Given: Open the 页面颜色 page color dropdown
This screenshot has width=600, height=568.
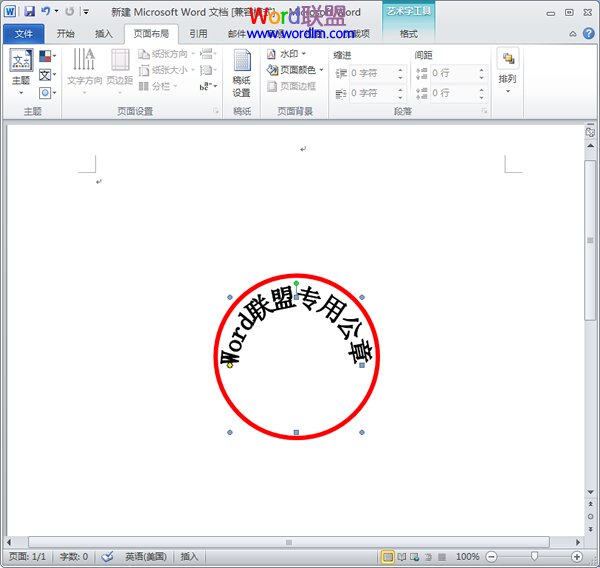Looking at the screenshot, I should 295,70.
